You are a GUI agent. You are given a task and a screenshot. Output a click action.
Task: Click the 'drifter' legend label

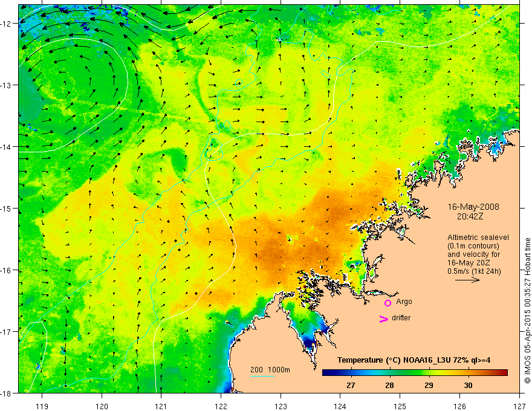401,318
